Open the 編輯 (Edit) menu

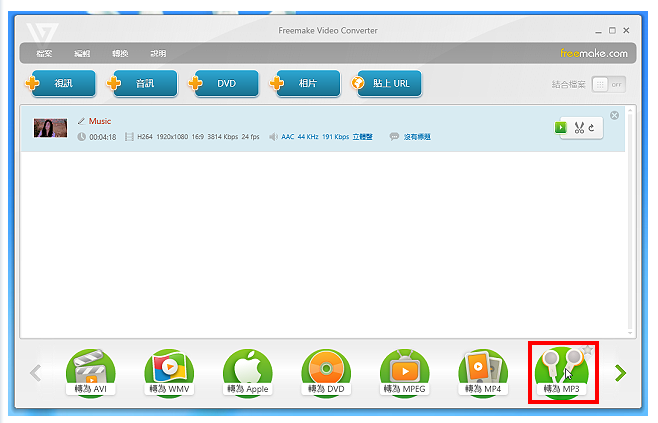(x=82, y=53)
